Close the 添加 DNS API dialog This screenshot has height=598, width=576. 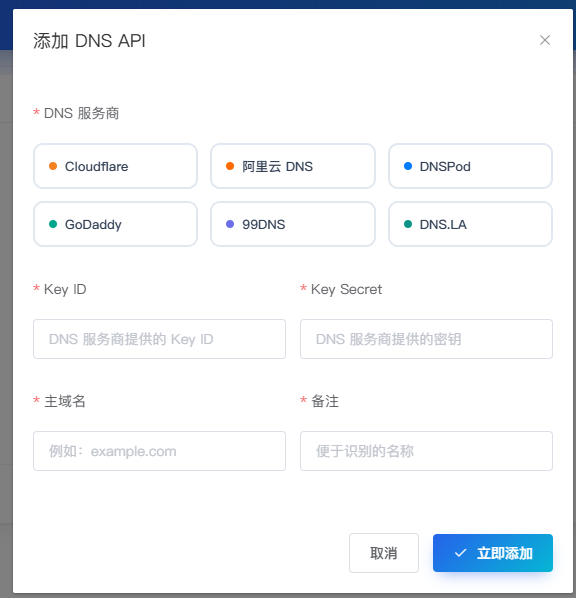click(545, 40)
